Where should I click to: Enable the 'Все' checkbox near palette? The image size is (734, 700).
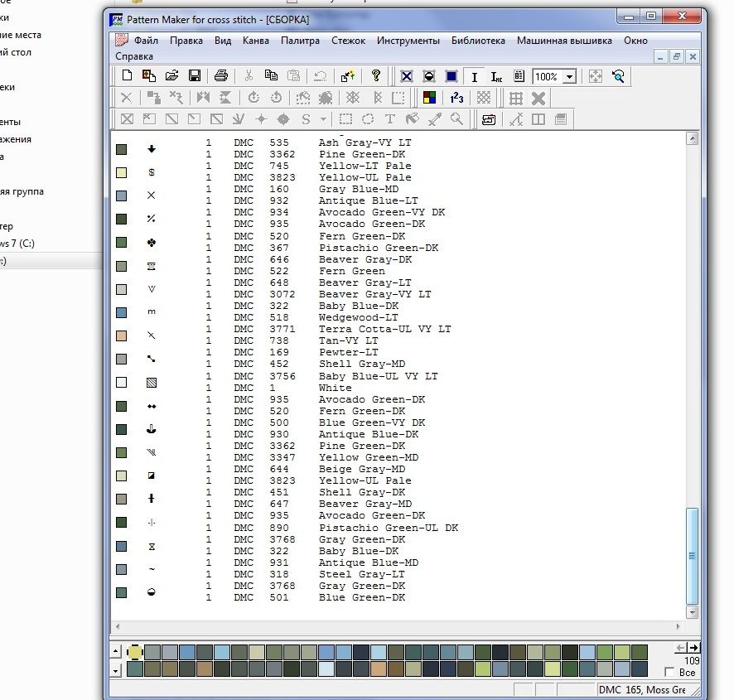click(669, 673)
